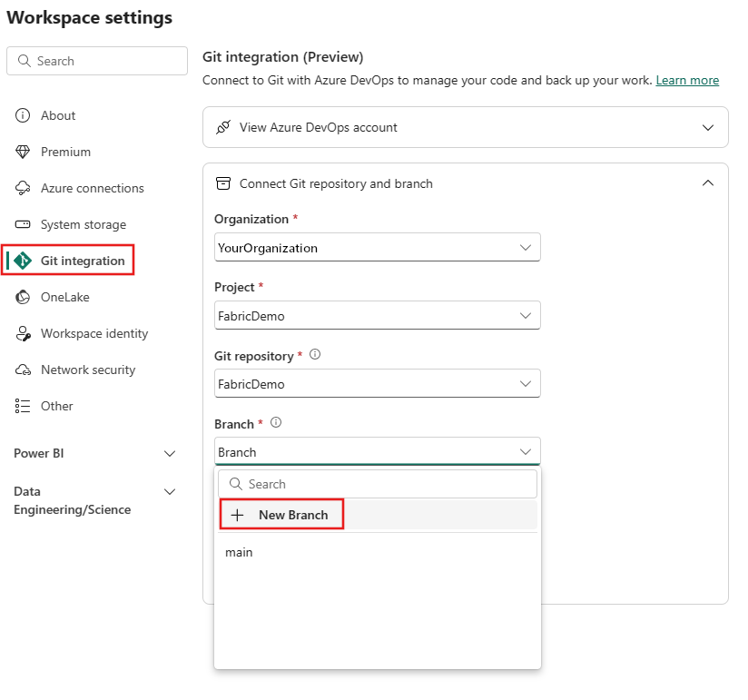Click the Other list icon
The width and height of the screenshot is (748, 700).
23,406
